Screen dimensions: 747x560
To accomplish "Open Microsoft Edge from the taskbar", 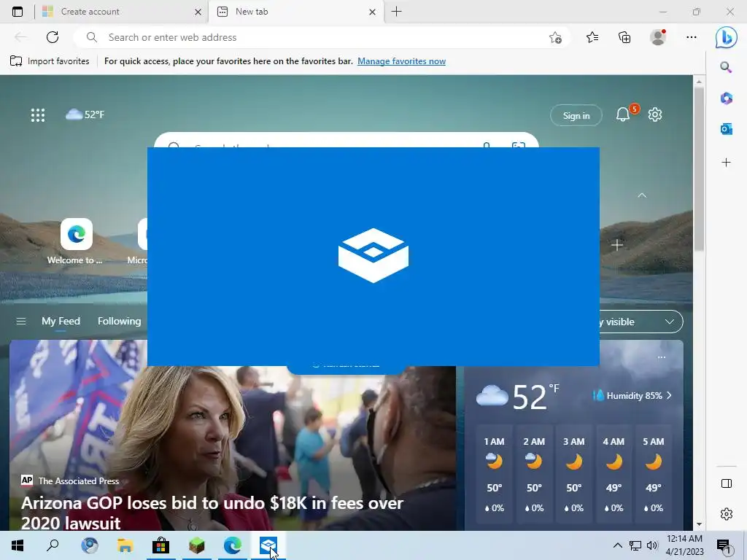I will click(233, 545).
